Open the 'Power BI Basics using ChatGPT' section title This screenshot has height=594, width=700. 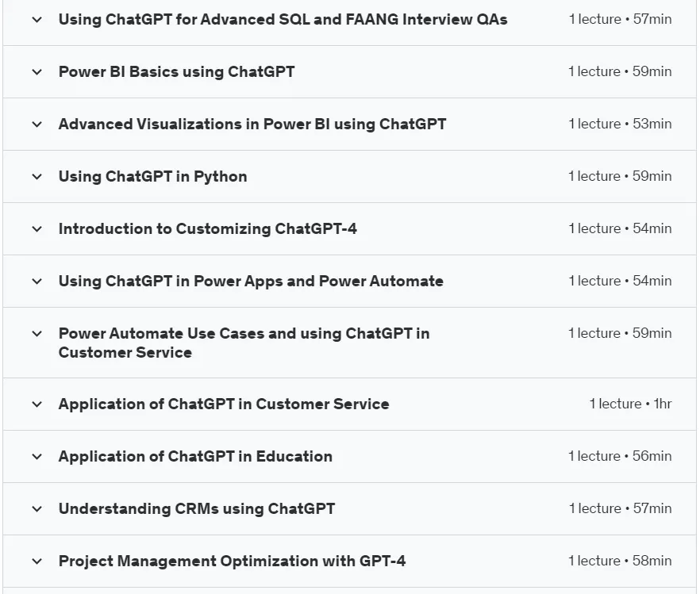(176, 72)
